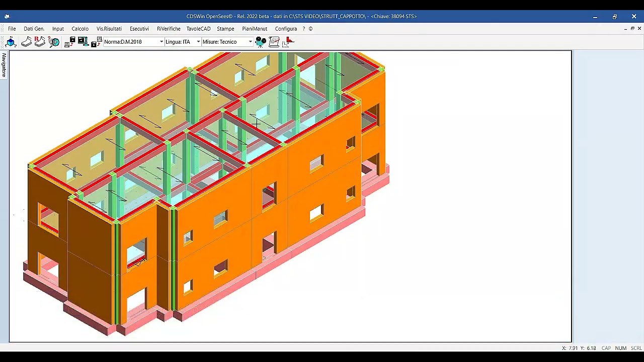
Task: Click the floppy and document import icon
Action: coord(96,42)
